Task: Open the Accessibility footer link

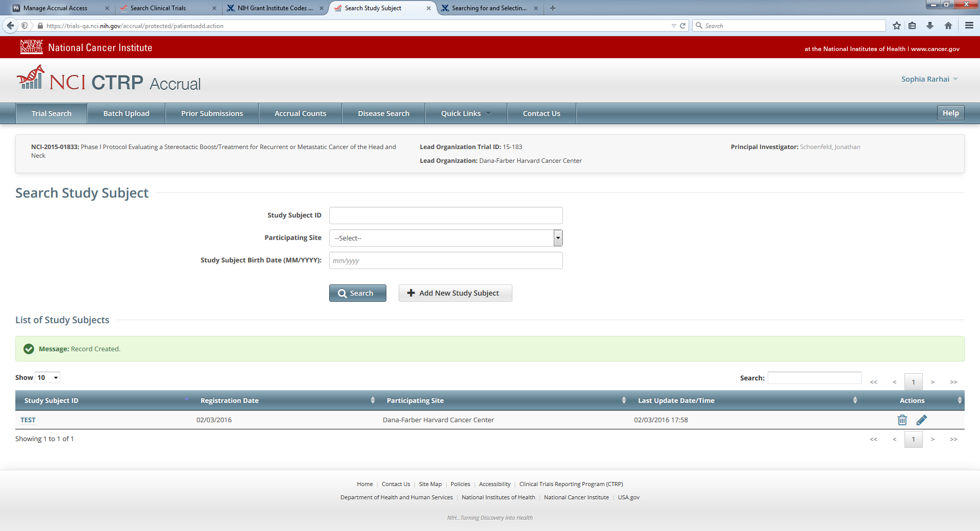Action: 495,484
